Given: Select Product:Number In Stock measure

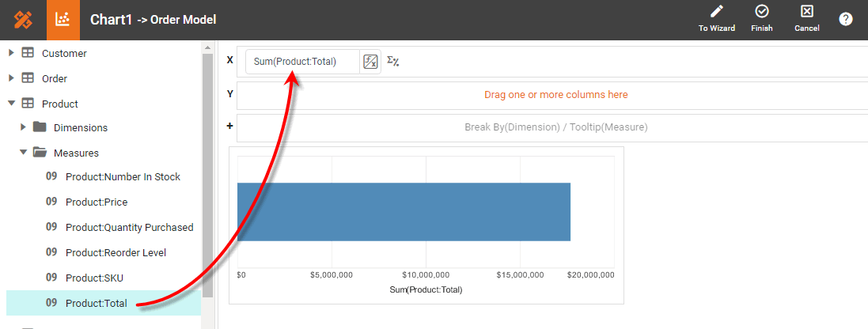Looking at the screenshot, I should coord(123,176).
